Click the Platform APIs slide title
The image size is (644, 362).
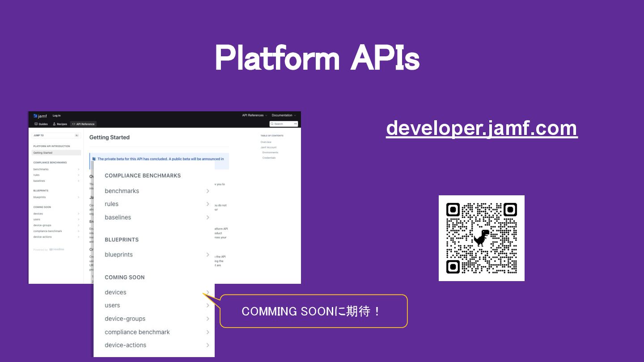tap(317, 59)
